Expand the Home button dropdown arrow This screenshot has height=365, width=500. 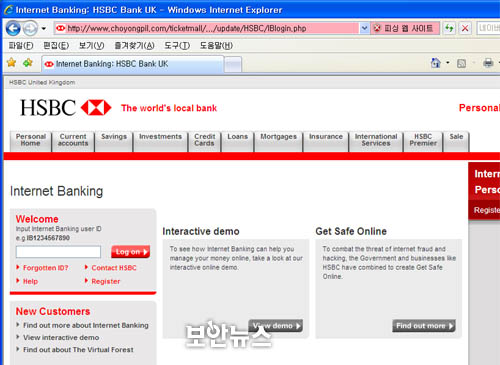coord(448,63)
